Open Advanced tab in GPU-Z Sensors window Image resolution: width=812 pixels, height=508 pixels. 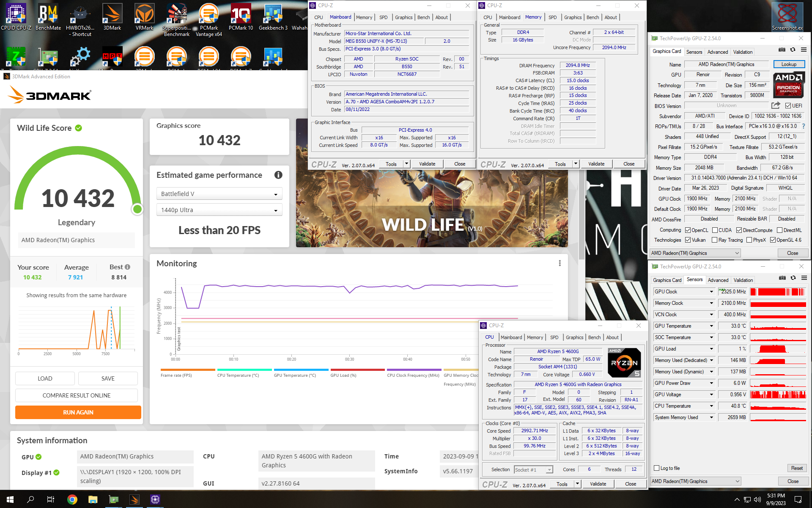(718, 280)
